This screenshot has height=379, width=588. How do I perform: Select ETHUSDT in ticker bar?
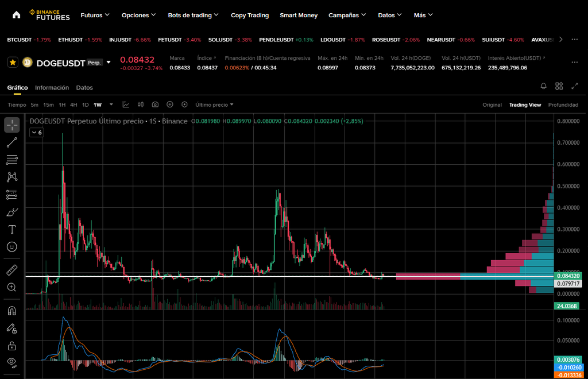tap(80, 40)
